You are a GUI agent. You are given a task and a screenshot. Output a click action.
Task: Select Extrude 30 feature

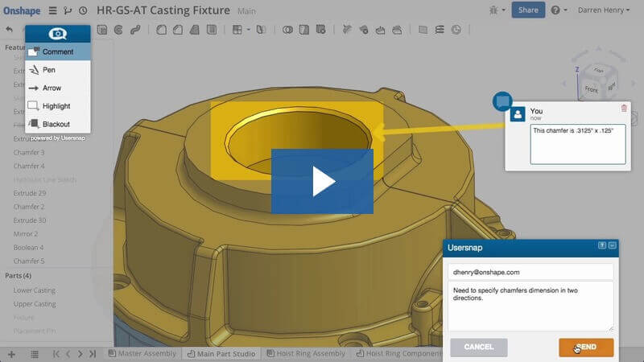pos(30,220)
